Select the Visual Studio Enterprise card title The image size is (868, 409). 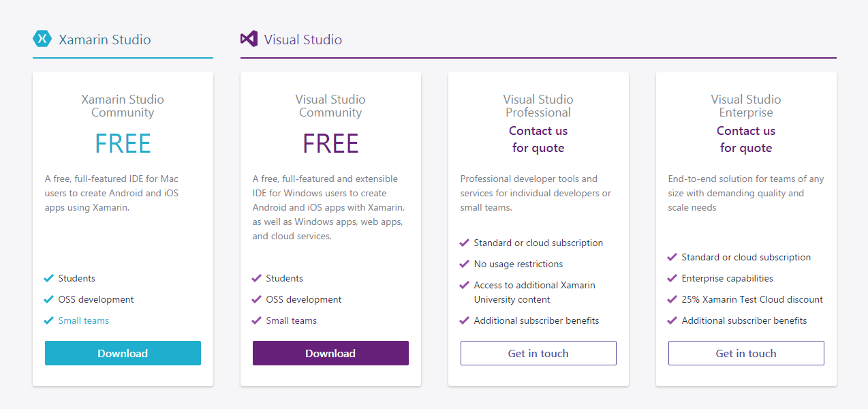[746, 106]
